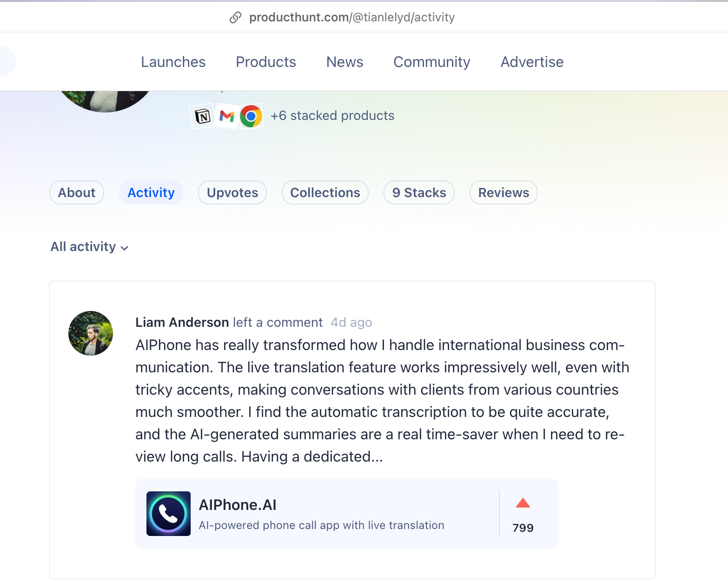Image resolution: width=728 pixels, height=582 pixels.
Task: Click the Notion stacked product icon
Action: pyautogui.click(x=203, y=116)
